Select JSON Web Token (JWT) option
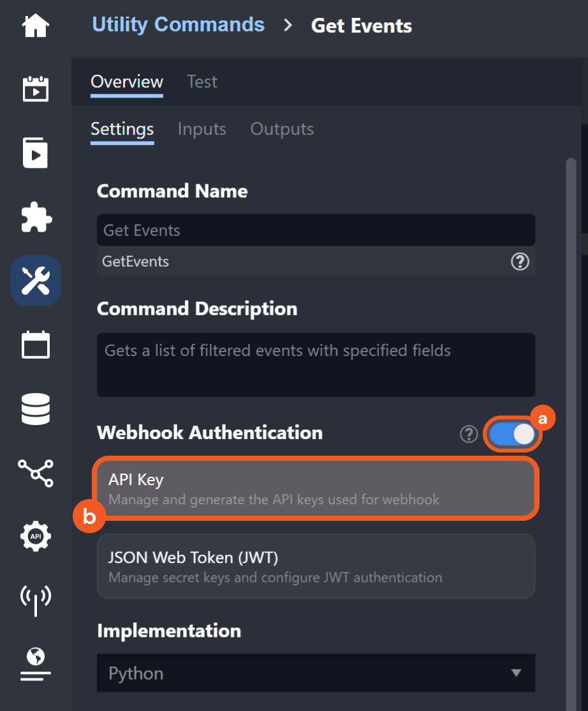The height and width of the screenshot is (711, 588). [x=316, y=566]
